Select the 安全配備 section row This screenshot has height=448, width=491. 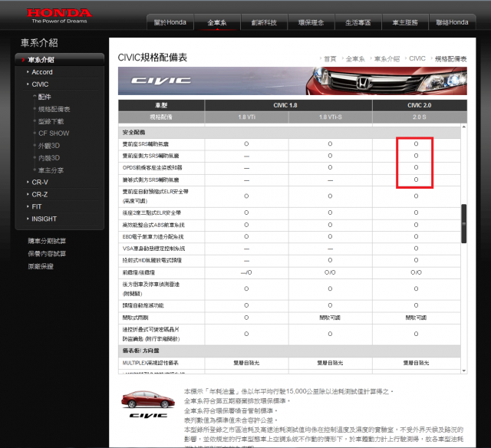click(289, 133)
